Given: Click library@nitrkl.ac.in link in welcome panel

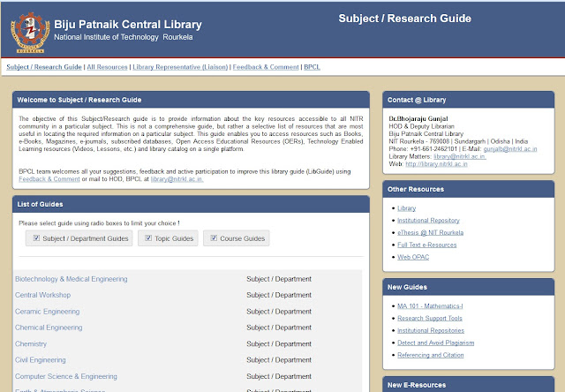Looking at the screenshot, I should (177, 179).
